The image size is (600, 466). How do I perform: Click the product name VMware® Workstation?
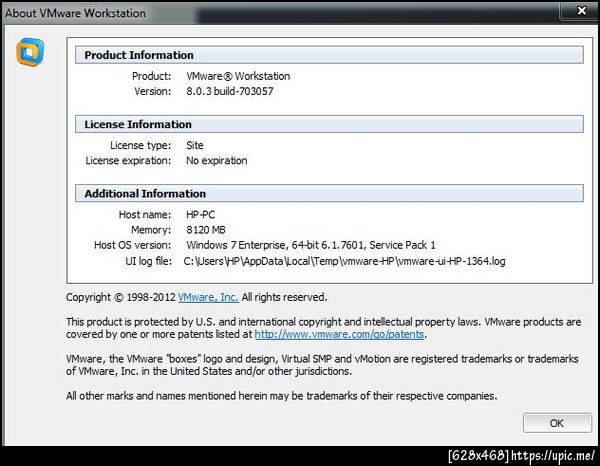coord(238,76)
